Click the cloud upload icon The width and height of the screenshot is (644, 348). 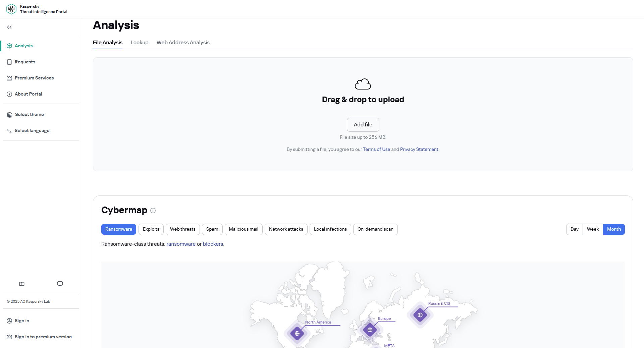(363, 84)
